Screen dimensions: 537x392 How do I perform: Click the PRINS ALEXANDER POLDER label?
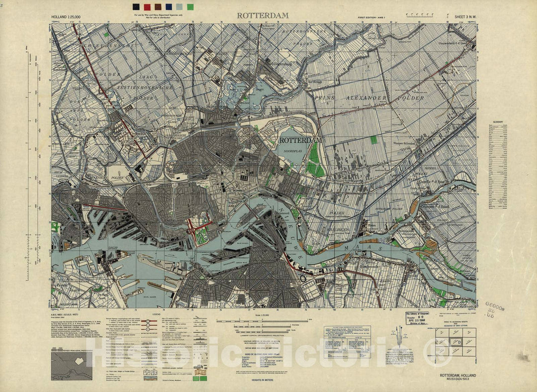pos(368,98)
